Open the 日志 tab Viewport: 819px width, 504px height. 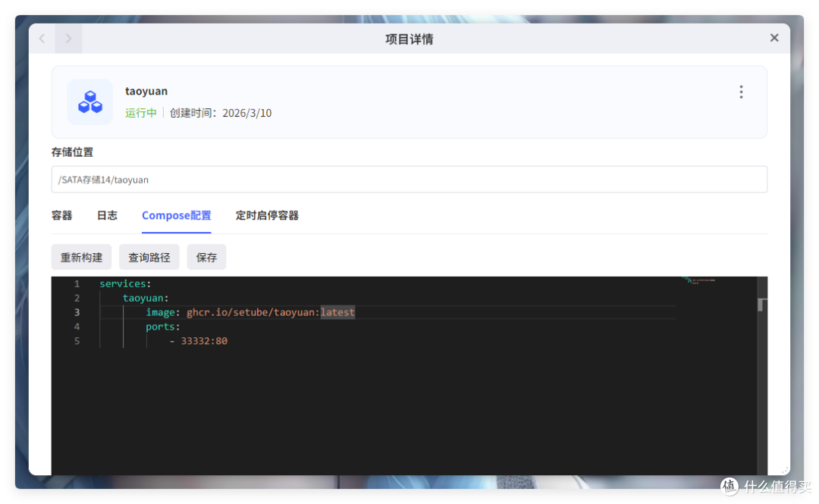tap(107, 215)
